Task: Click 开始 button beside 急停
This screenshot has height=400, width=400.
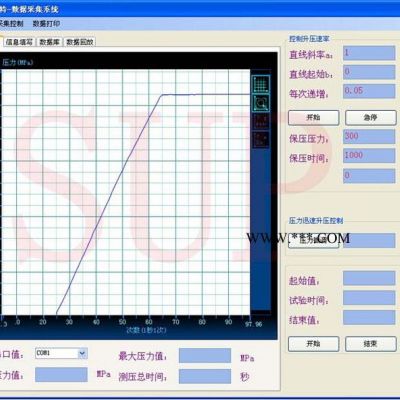Action: pyautogui.click(x=313, y=117)
